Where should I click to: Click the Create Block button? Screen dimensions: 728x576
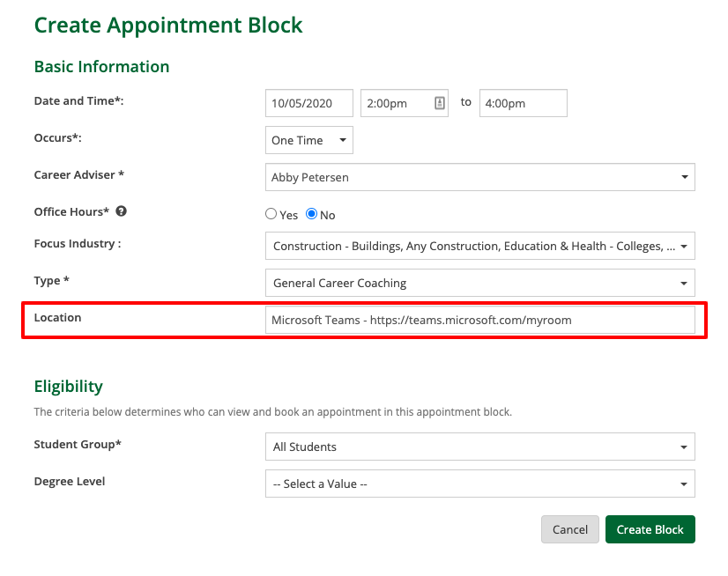650,529
